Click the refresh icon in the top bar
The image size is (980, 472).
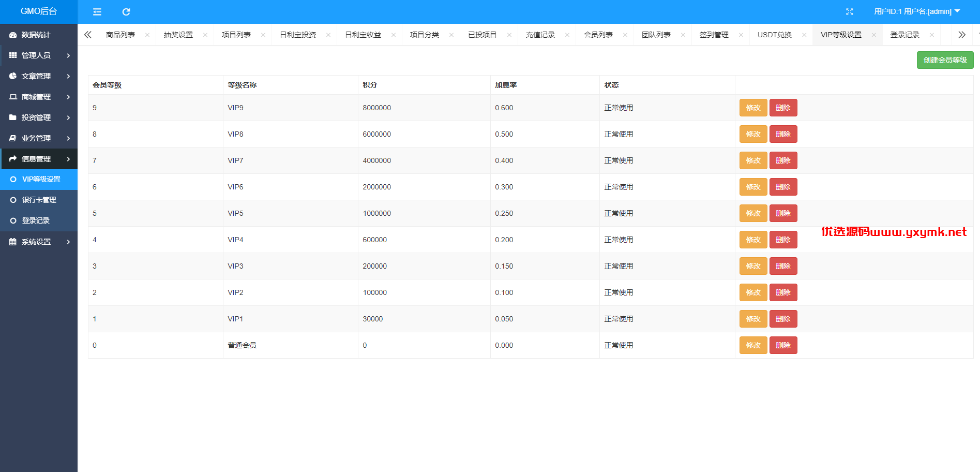[x=126, y=11]
